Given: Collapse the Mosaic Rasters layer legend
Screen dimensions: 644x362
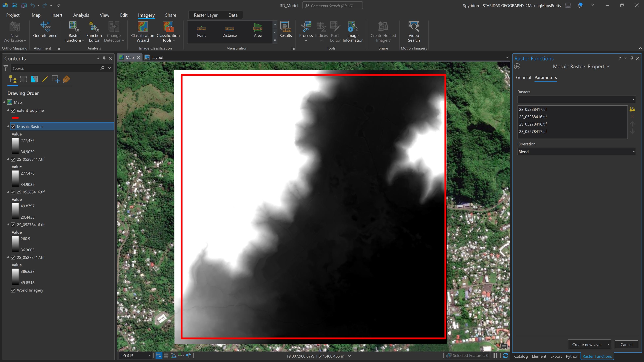Looking at the screenshot, I should point(8,126).
